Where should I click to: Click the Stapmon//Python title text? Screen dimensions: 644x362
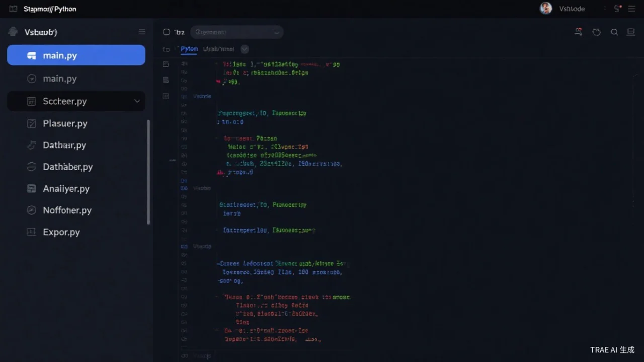tap(50, 9)
